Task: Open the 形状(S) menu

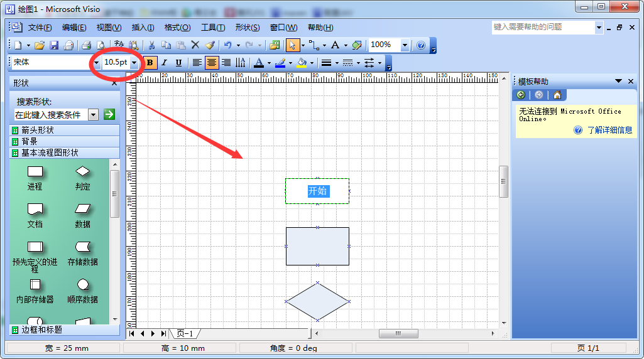Action: [x=247, y=28]
